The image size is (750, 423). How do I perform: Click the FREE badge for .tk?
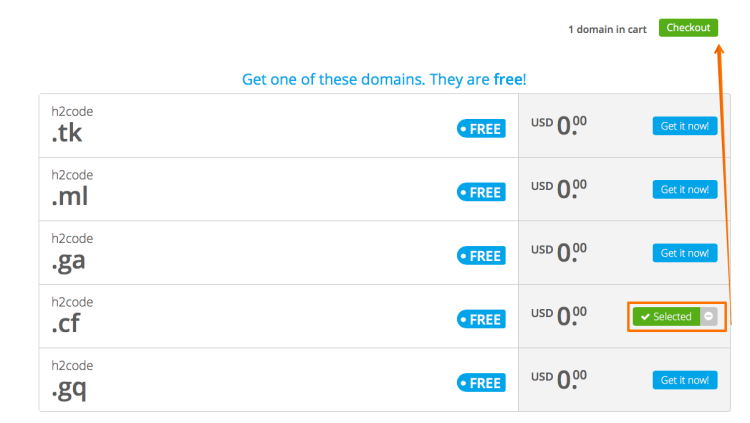[481, 129]
